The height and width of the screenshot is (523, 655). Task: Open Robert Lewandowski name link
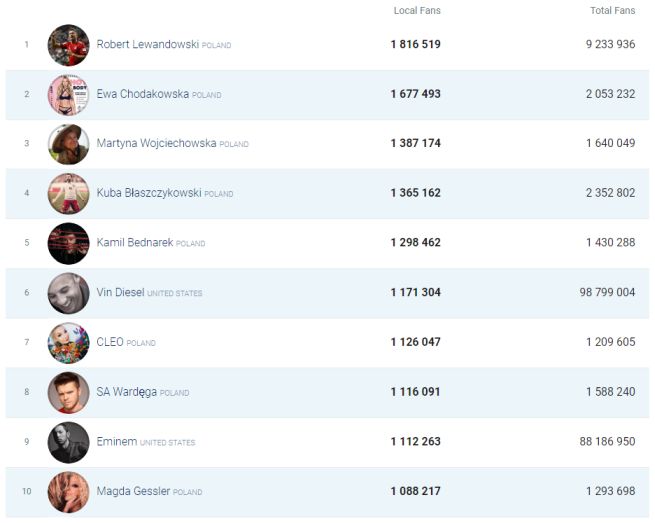(147, 45)
